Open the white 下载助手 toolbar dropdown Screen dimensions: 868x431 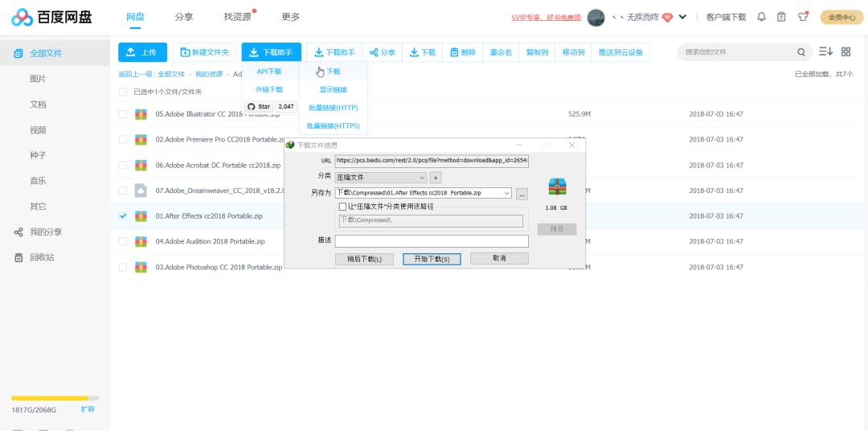coord(335,52)
